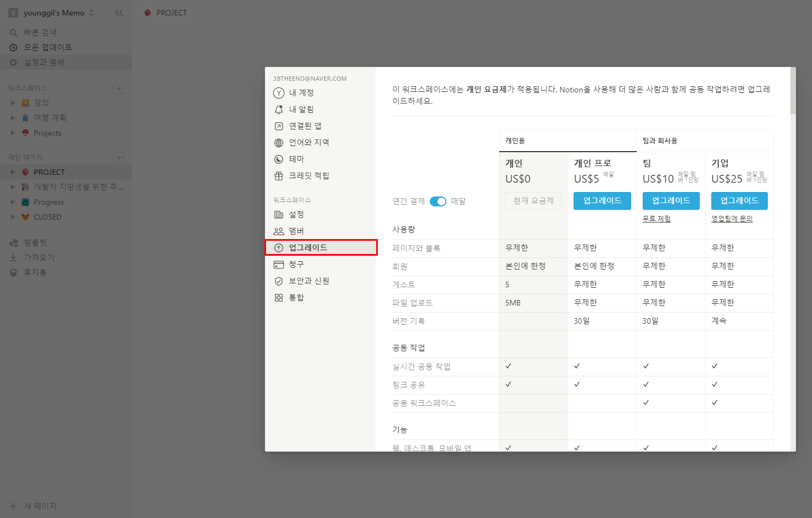812x518 pixels.
Task: Upgrade to 팀 plan
Action: point(671,201)
